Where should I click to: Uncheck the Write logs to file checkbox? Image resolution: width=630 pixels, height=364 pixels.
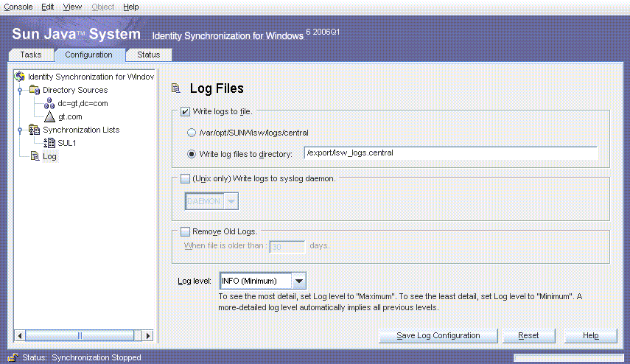(x=185, y=111)
